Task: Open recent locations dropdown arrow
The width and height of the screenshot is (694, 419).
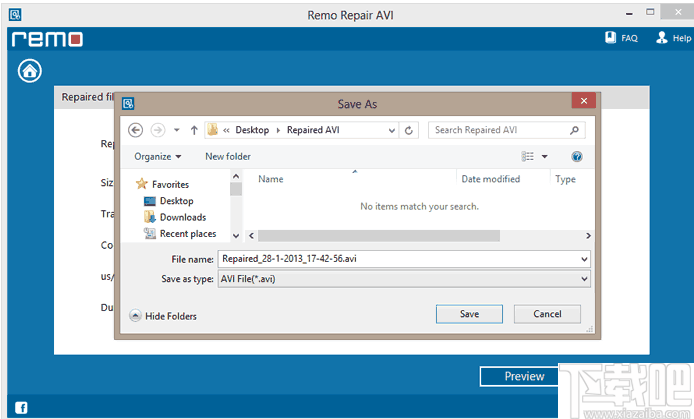Action: [177, 130]
